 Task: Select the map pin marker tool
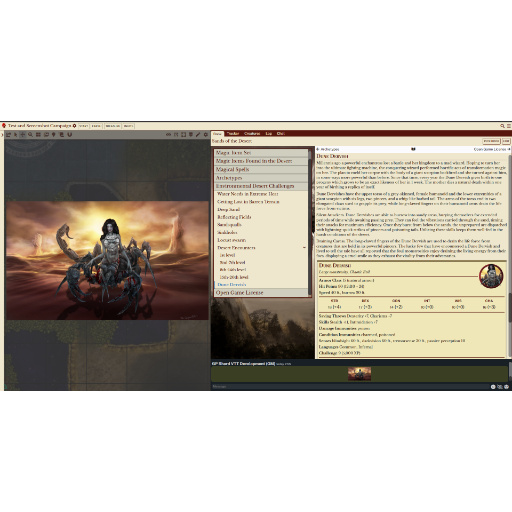click(x=54, y=135)
